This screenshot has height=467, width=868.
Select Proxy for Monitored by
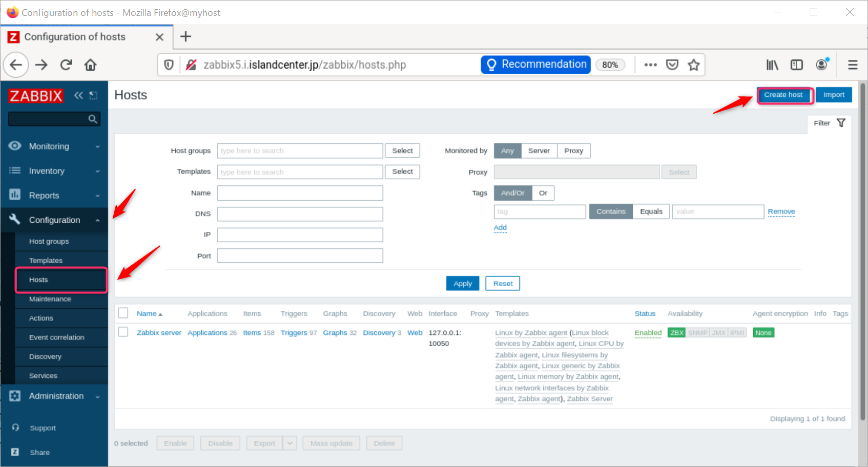(574, 151)
